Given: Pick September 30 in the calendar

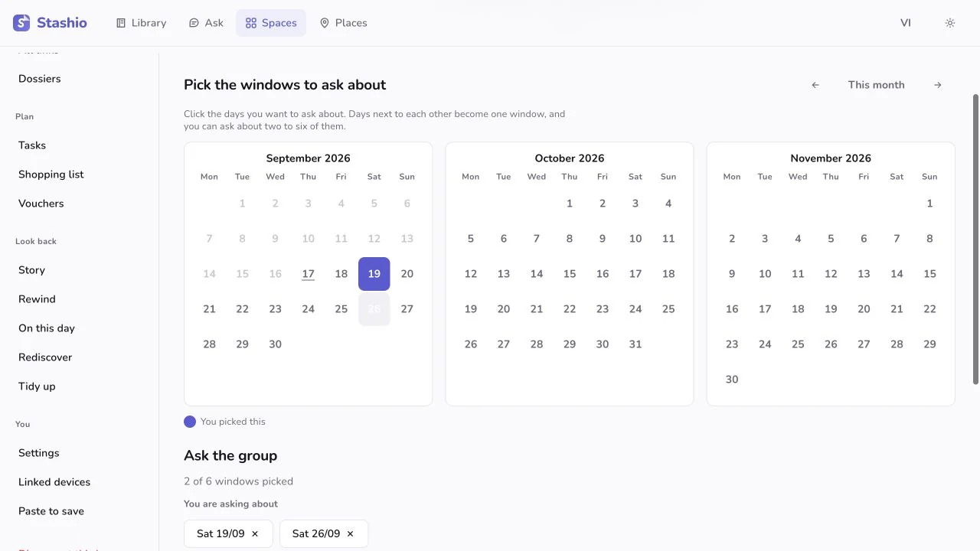Looking at the screenshot, I should coord(276,344).
